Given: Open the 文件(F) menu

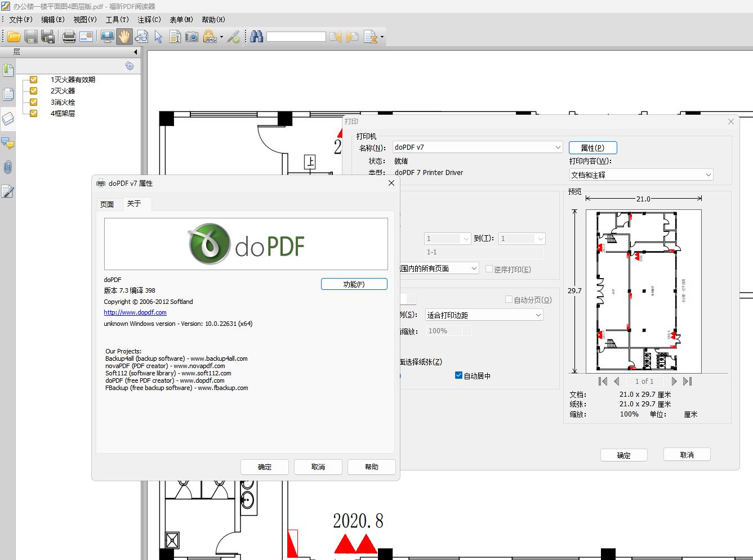Looking at the screenshot, I should coord(21,20).
